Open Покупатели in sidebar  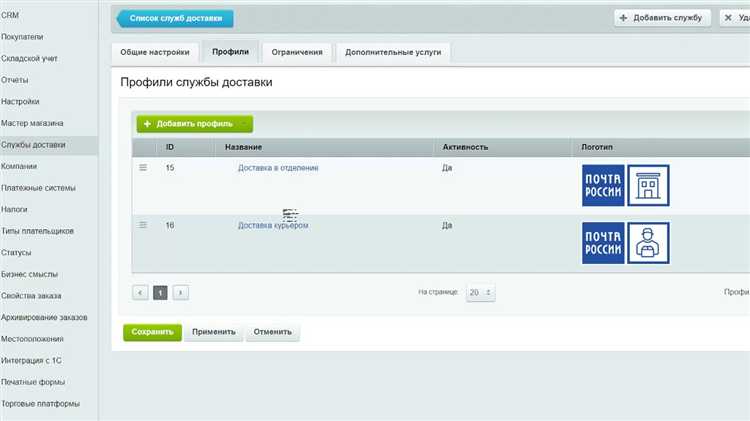(22, 37)
